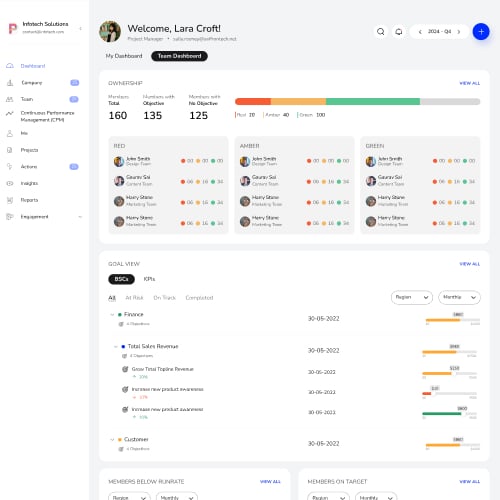
Task: Switch to My Dashboard tab
Action: click(x=124, y=56)
